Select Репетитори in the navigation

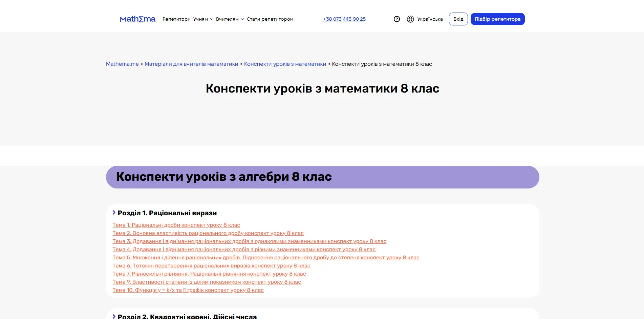(176, 19)
